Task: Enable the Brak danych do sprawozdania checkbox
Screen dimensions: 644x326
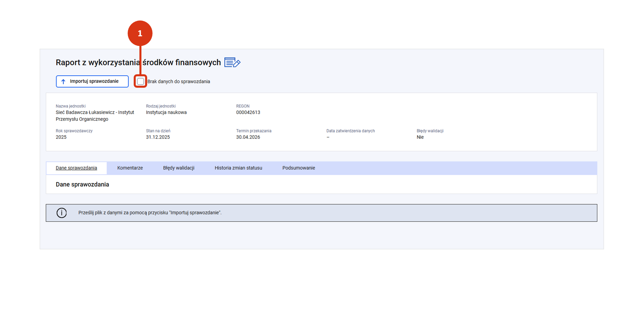Action: pos(140,82)
